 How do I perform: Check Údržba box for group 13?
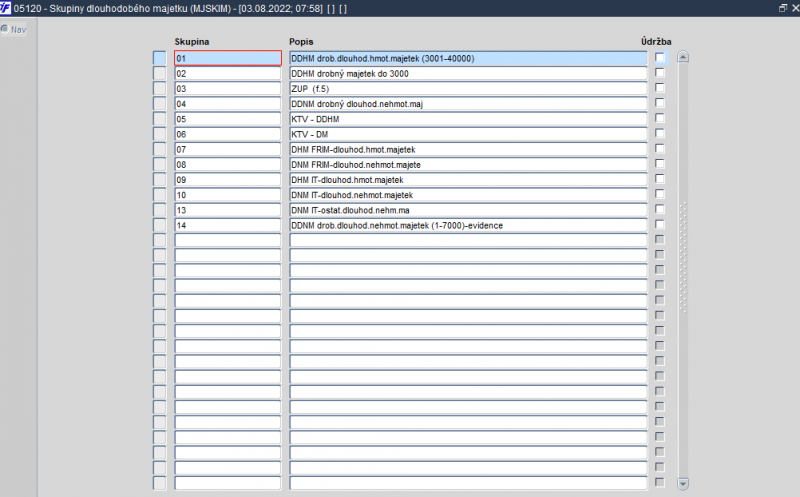click(x=660, y=209)
